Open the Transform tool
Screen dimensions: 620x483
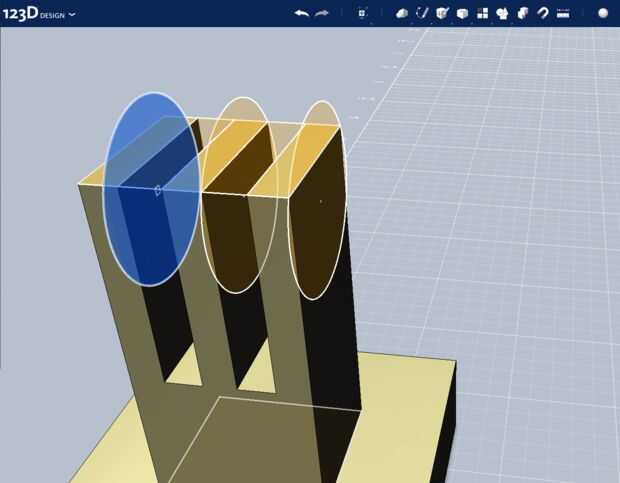(x=362, y=13)
